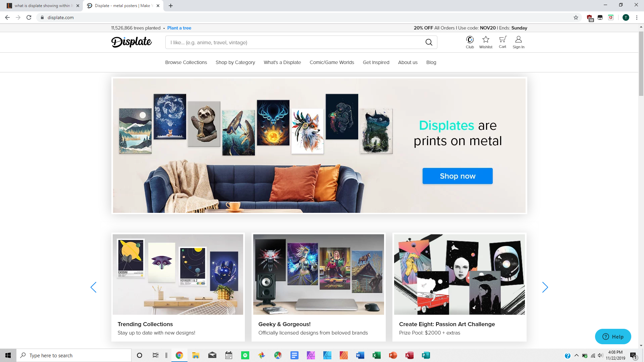Go back using browser back arrow

pyautogui.click(x=7, y=17)
